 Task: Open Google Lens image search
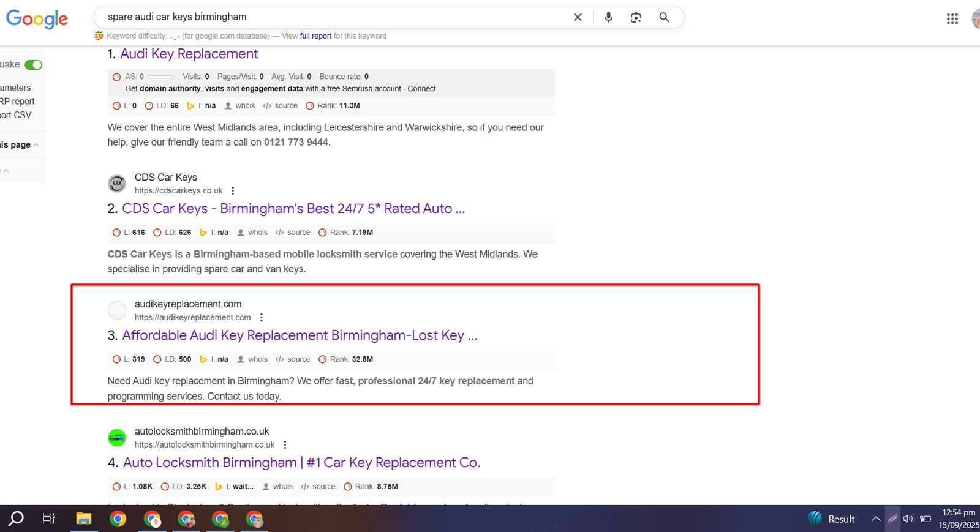click(636, 17)
